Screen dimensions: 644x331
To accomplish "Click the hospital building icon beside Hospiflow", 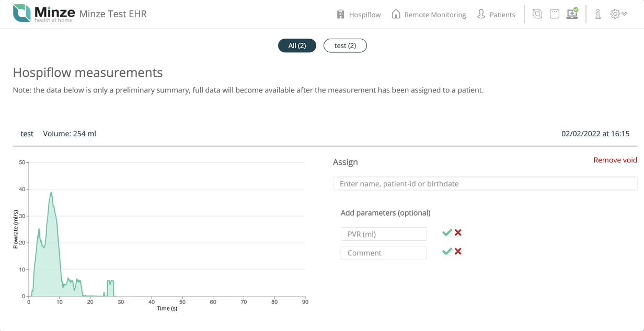I will click(x=341, y=14).
